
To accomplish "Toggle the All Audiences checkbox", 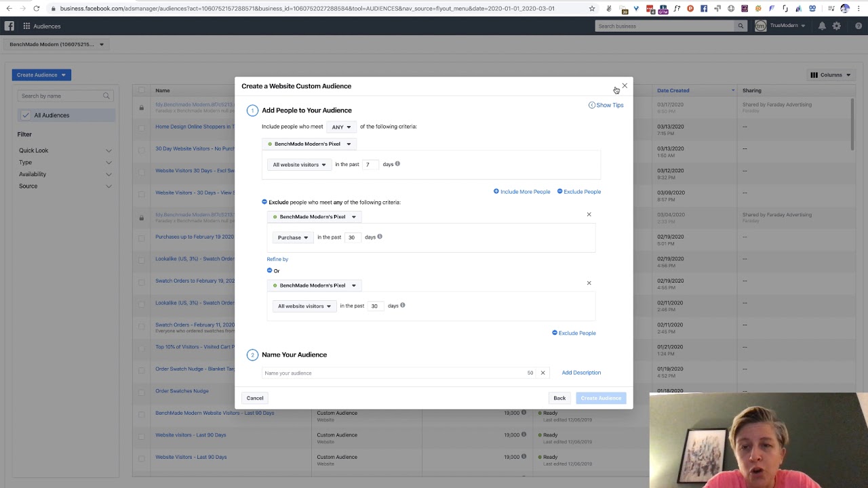I will click(x=26, y=115).
